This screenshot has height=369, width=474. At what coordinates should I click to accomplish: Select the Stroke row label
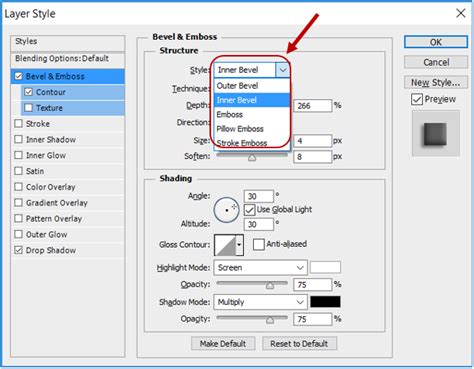click(x=38, y=124)
